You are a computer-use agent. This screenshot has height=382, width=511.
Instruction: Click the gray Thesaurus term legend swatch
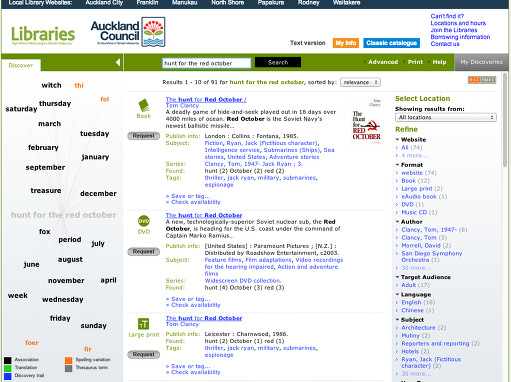(x=68, y=368)
